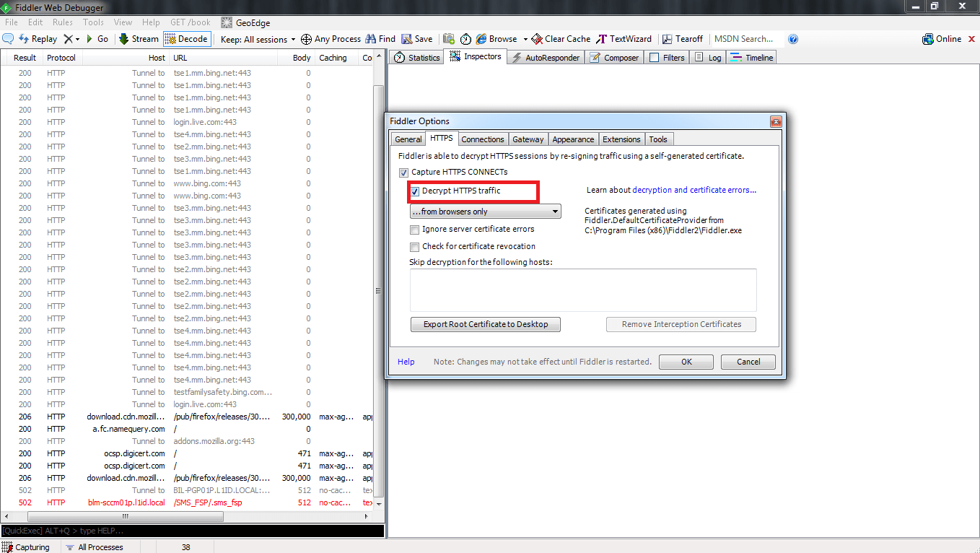Click GET /book in the menu bar
The height and width of the screenshot is (553, 980).
(x=191, y=22)
